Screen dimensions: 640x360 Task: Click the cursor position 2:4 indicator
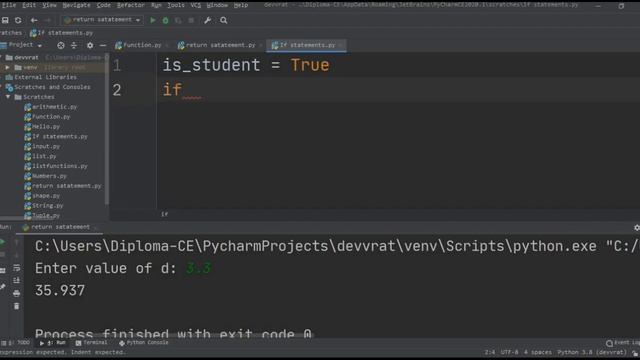point(490,352)
